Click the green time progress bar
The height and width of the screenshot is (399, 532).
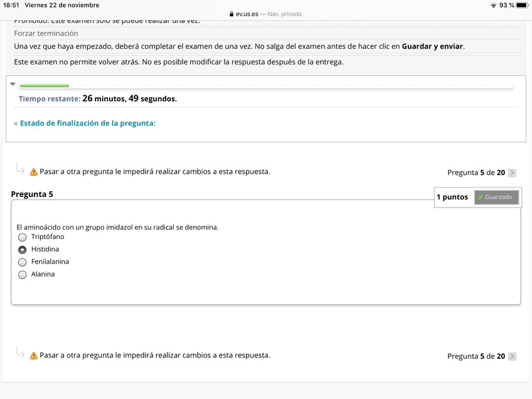(x=44, y=85)
